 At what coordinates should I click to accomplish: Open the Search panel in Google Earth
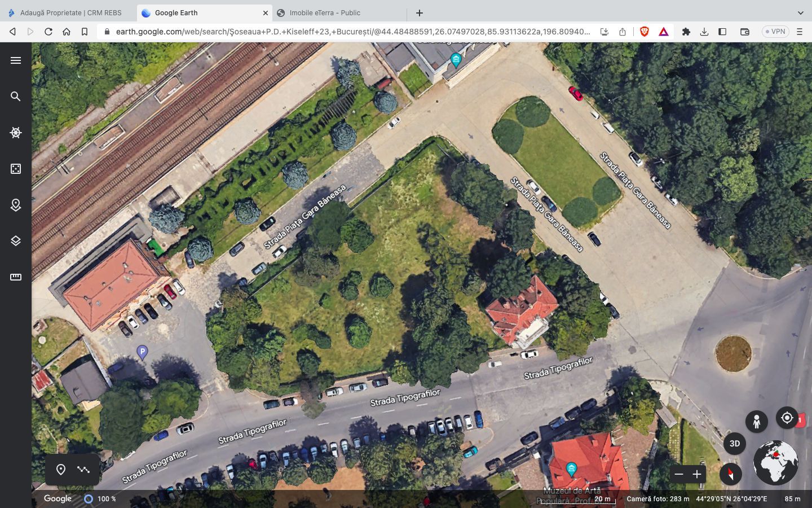coord(15,96)
